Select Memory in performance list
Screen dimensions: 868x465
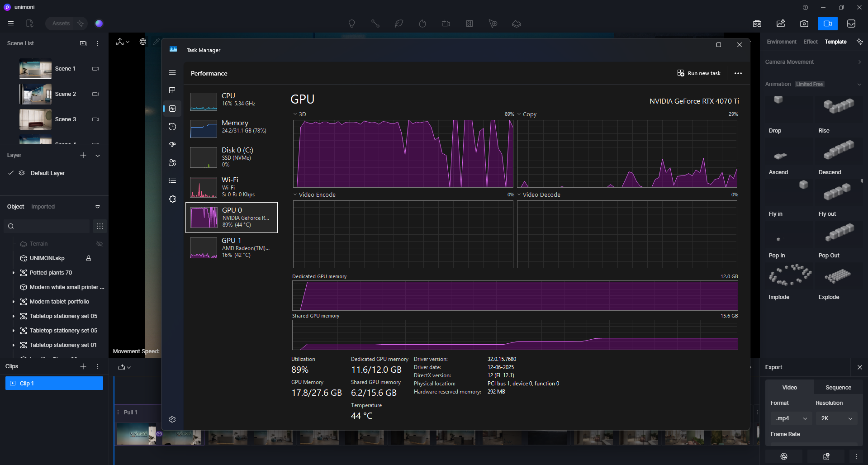pyautogui.click(x=232, y=129)
